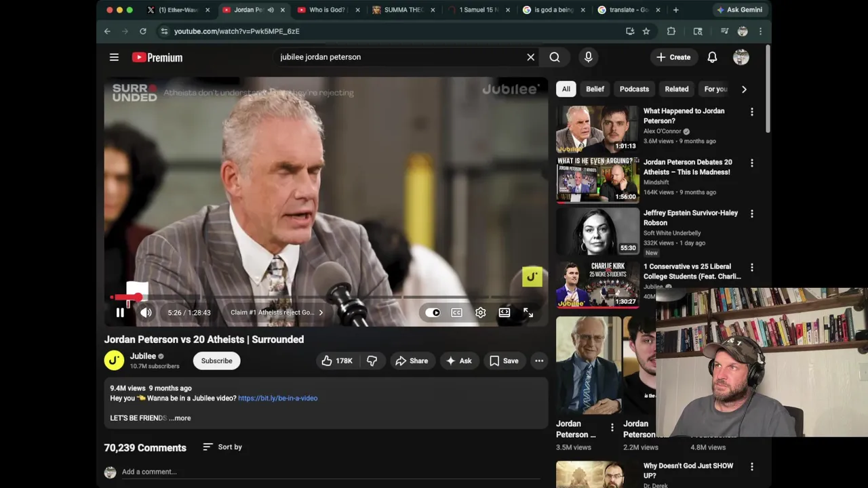Go to YouTube Premium home logo

coord(157,58)
